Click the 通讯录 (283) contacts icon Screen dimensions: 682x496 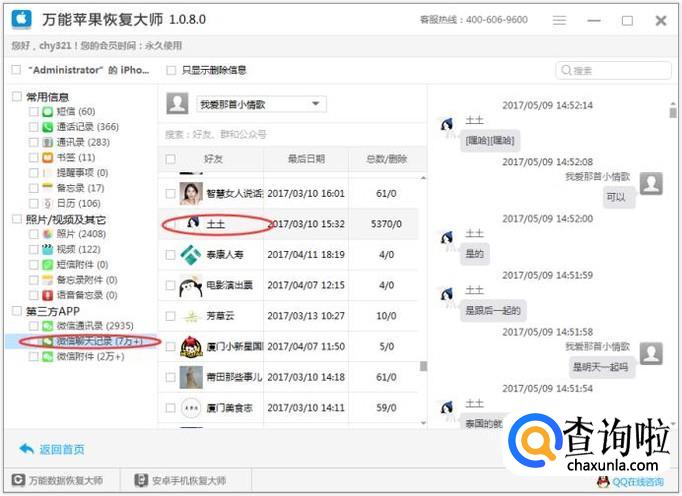coord(47,142)
